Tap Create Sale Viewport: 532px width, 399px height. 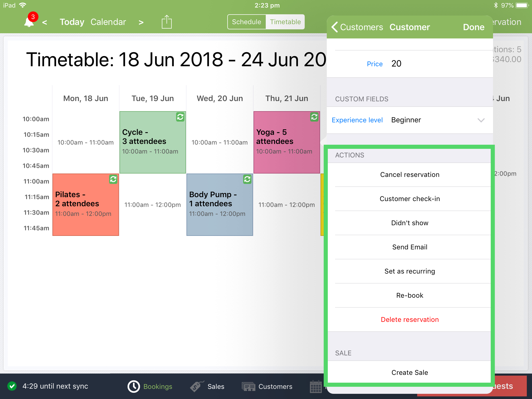pyautogui.click(x=410, y=373)
